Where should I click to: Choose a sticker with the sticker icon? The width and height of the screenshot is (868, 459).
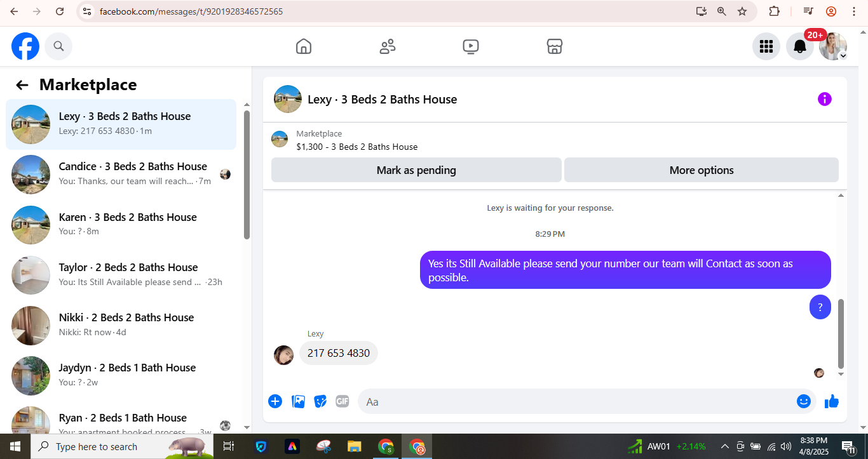pyautogui.click(x=320, y=401)
